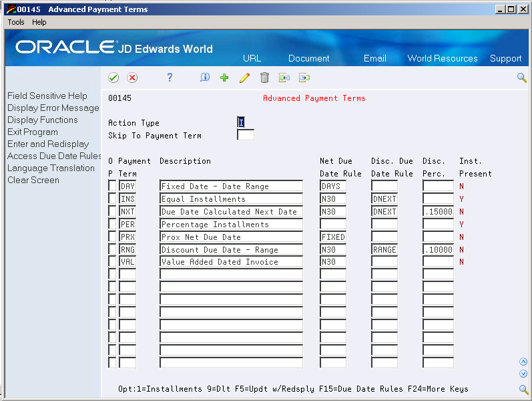Click the OP option field for VAL row
This screenshot has width=532, height=401.
tap(112, 262)
